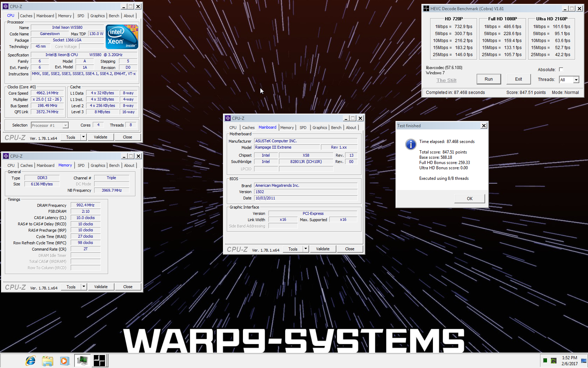Close the CPU-Z Mainboard window
The image size is (588, 368).
click(x=360, y=118)
